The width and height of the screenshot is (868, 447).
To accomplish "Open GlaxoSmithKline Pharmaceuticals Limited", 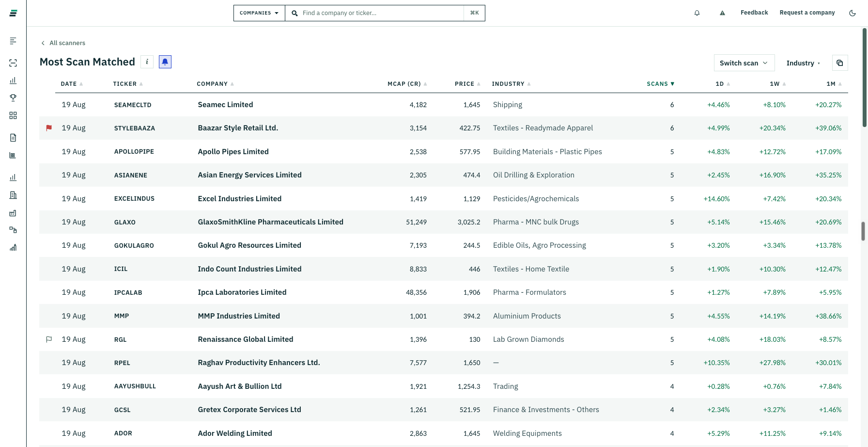I will pyautogui.click(x=270, y=222).
